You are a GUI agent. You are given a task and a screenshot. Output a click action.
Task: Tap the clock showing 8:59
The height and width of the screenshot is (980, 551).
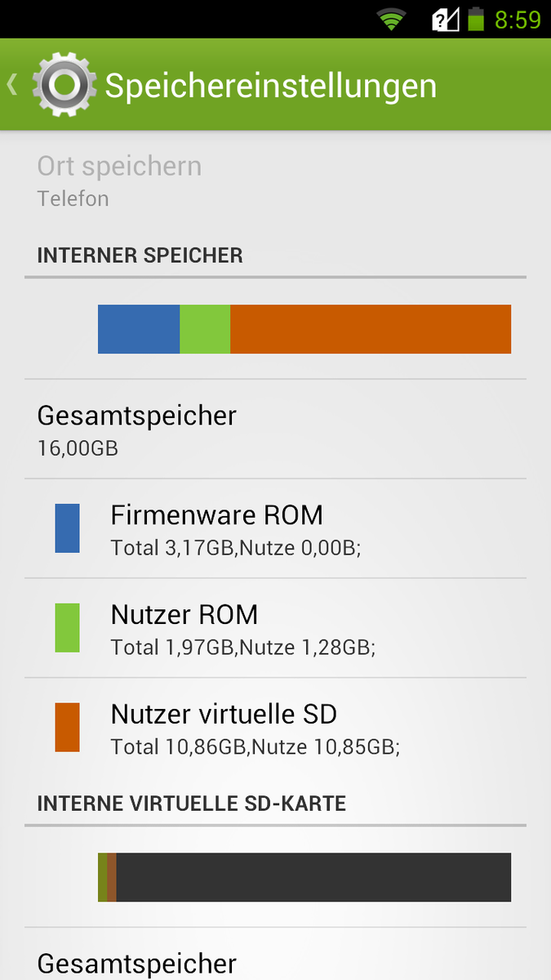coord(518,19)
